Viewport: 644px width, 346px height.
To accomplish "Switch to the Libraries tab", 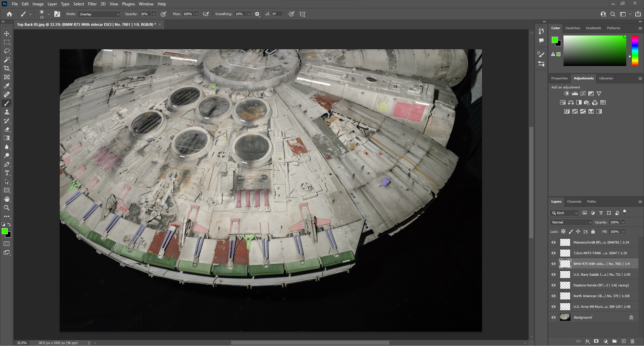I will [x=606, y=78].
